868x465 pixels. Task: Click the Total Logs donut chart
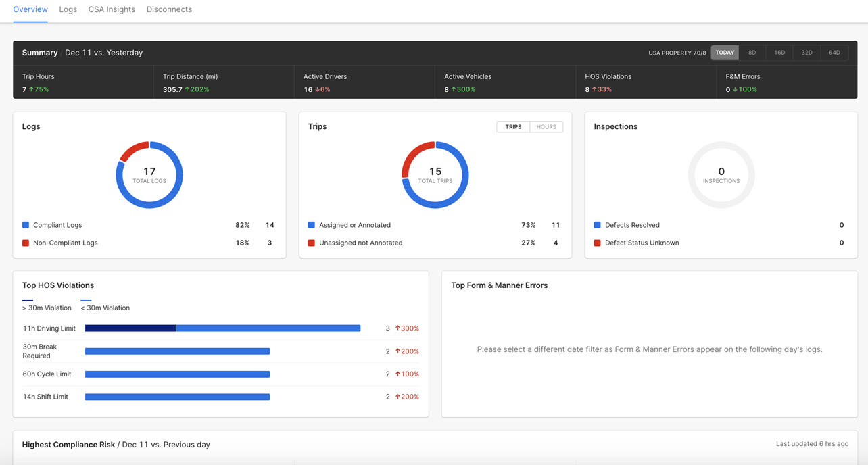149,175
